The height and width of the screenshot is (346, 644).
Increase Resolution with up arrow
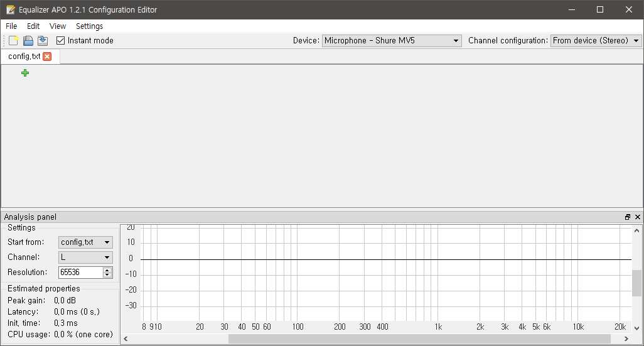[x=107, y=270]
